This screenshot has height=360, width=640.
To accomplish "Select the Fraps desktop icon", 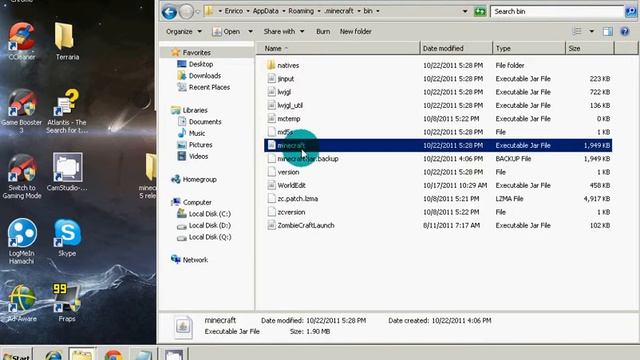I will (x=67, y=303).
